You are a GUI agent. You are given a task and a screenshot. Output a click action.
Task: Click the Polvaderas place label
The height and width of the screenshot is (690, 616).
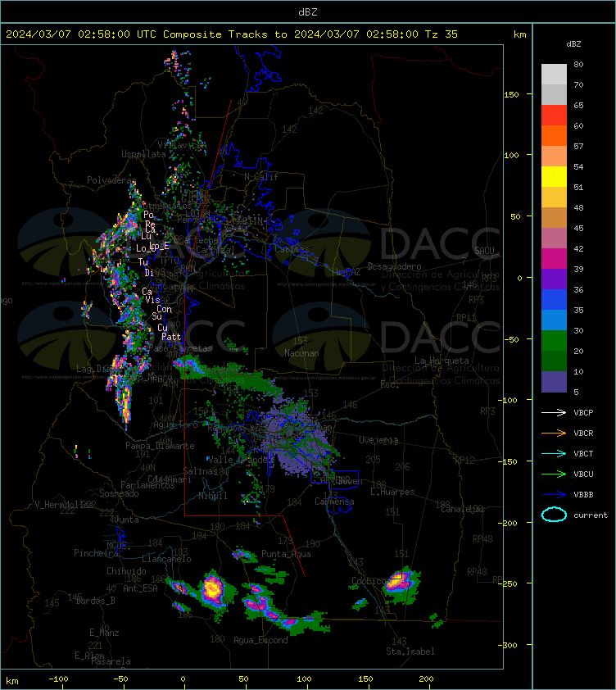click(111, 180)
